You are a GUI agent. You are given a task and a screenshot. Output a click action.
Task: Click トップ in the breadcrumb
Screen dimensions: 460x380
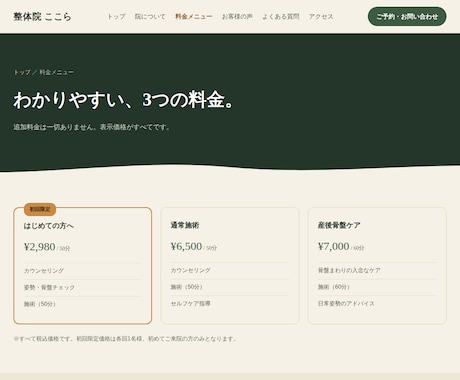(22, 72)
